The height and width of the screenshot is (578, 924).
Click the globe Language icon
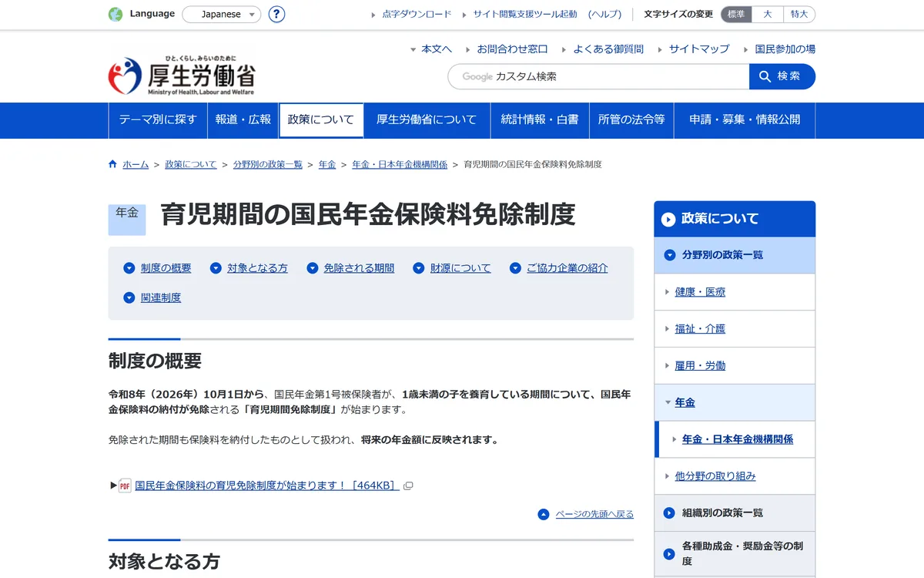[115, 14]
